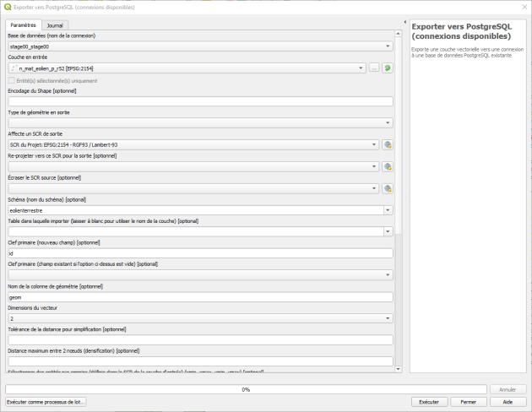532x412 pixels.
Task: Browse input layer with ellipsis button
Action: [x=374, y=68]
